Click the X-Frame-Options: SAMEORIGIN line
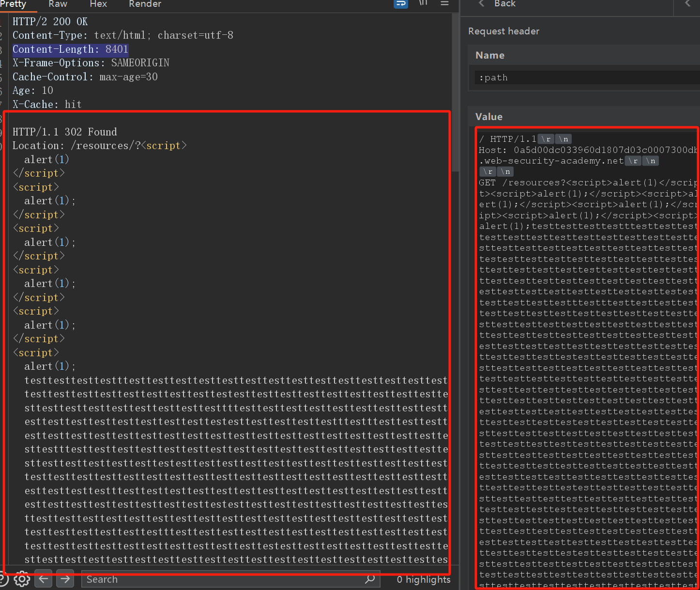 click(91, 63)
